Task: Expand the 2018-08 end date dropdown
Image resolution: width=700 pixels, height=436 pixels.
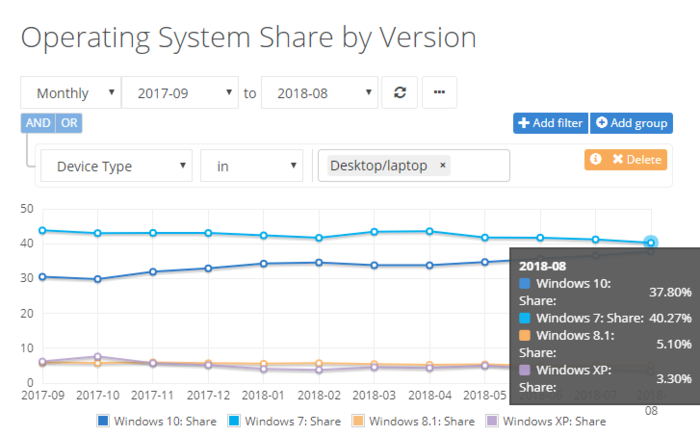Action: [320, 93]
